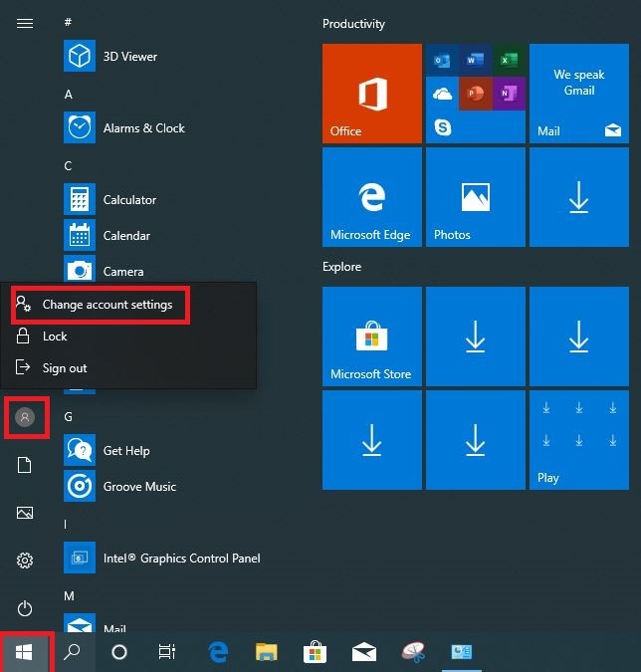The width and height of the screenshot is (641, 672).
Task: Click the Windows Start button
Action: click(x=25, y=652)
